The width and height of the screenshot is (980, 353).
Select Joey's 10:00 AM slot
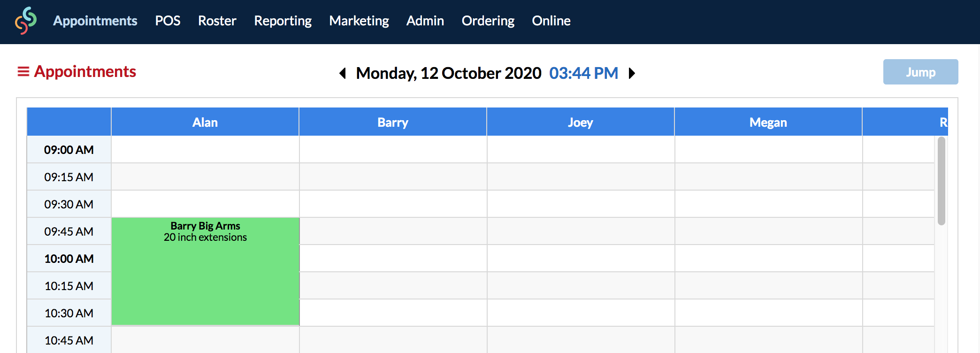581,259
